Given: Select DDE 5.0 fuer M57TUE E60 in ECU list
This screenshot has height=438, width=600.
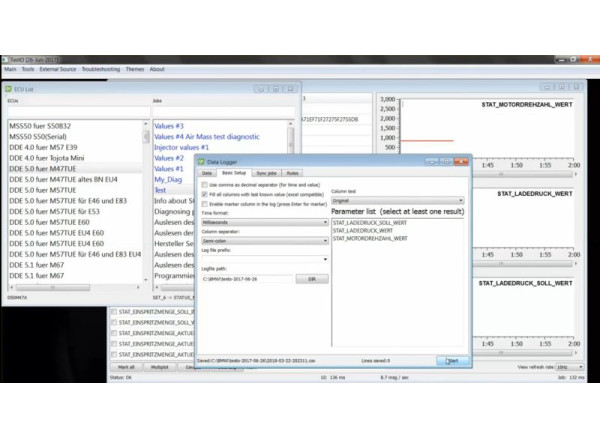Looking at the screenshot, I should coord(50,222).
